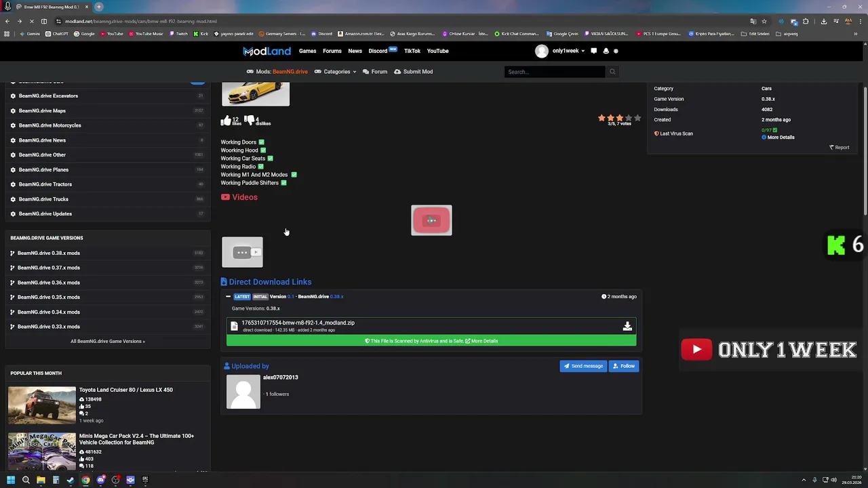Open File Explorer from taskbar
This screenshot has height=488, width=868.
click(41, 480)
